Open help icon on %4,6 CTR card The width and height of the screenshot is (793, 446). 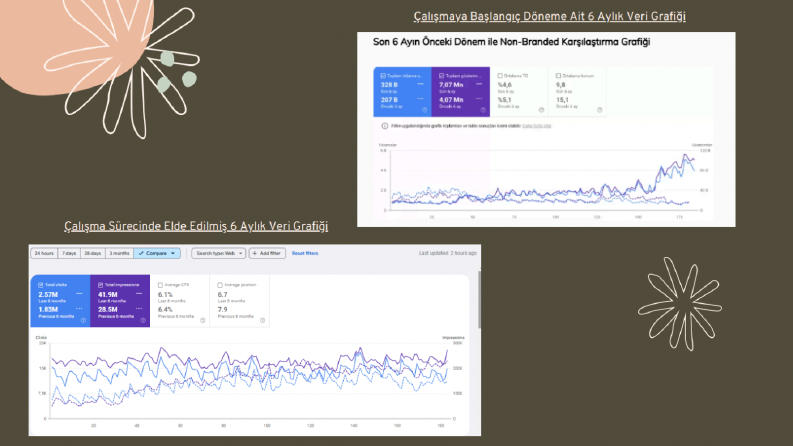541,110
